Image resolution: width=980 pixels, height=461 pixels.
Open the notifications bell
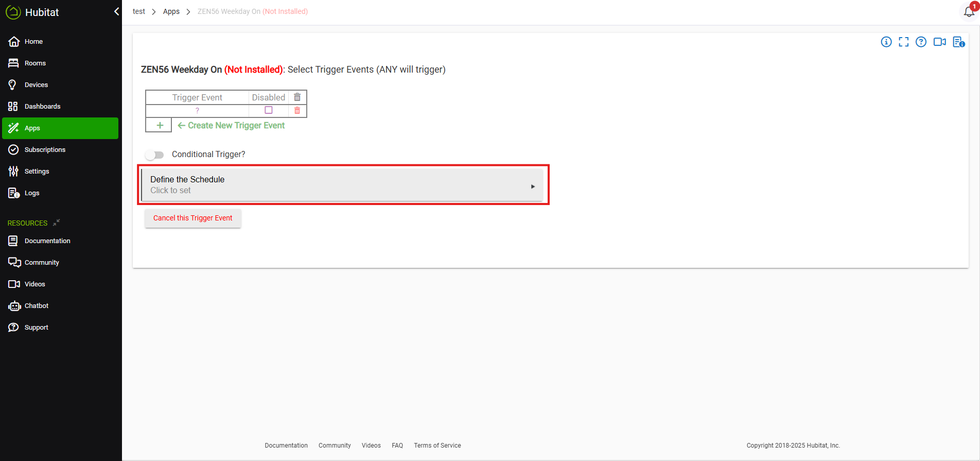pyautogui.click(x=969, y=12)
